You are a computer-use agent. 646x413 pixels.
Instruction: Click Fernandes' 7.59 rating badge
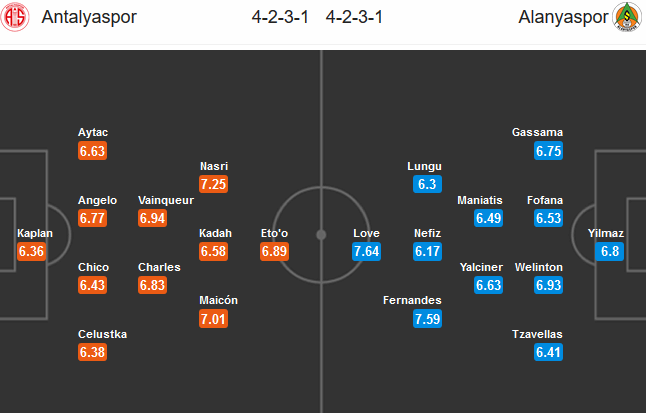pos(427,319)
